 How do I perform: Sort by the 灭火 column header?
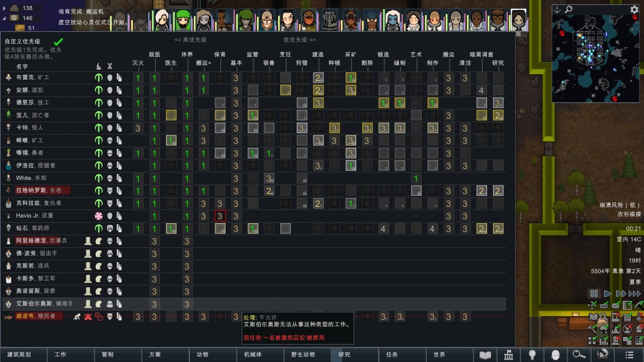tap(138, 63)
